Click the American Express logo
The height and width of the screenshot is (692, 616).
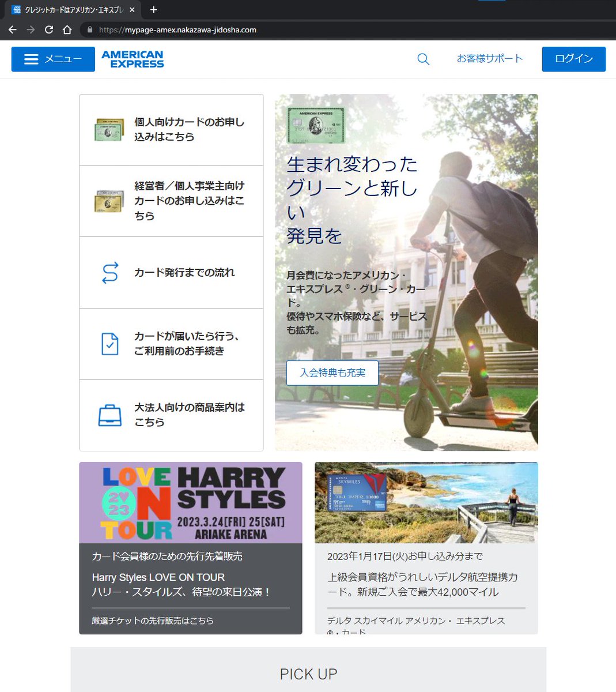(x=133, y=59)
